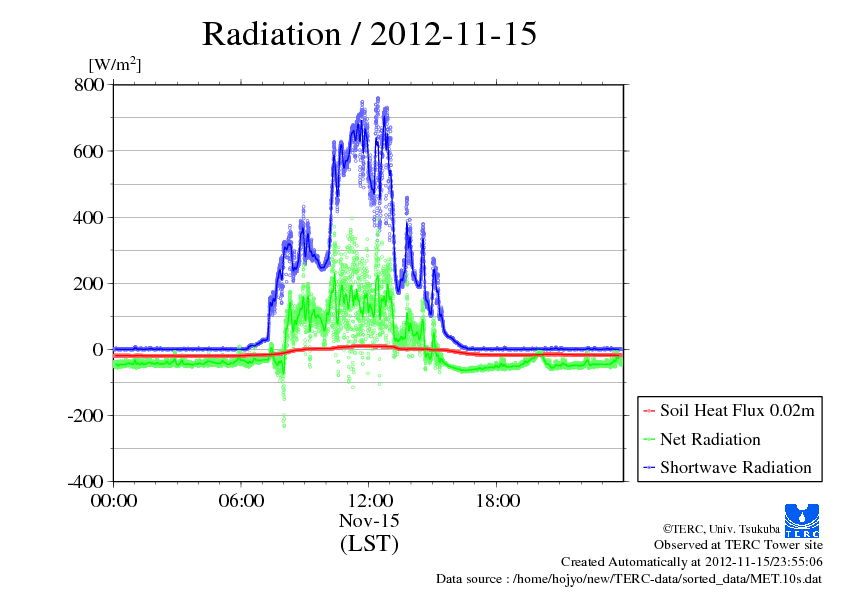Click the y-axis value '200'
This screenshot has height=595, width=842.
pos(88,284)
